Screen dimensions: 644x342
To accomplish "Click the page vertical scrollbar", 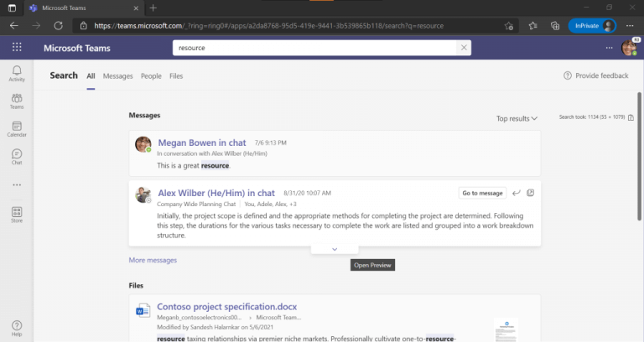I will tap(640, 156).
